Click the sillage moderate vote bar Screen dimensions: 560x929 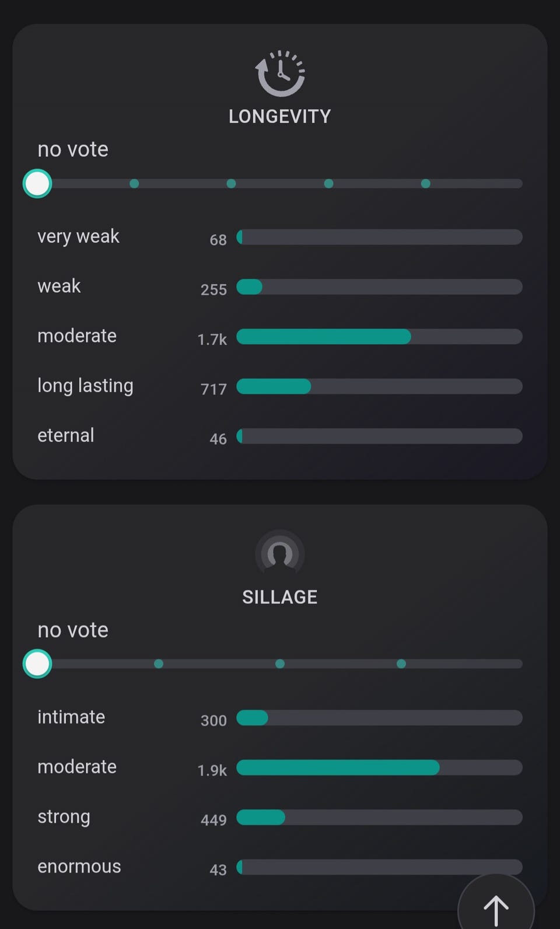click(x=379, y=767)
